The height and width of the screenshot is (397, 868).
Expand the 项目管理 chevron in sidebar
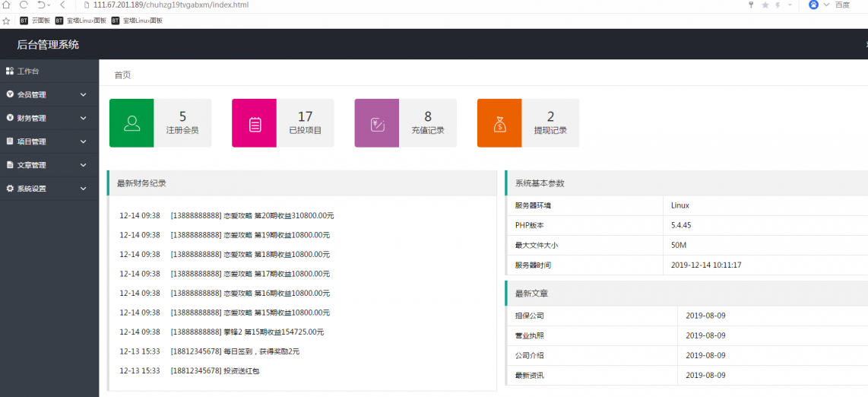click(x=83, y=141)
